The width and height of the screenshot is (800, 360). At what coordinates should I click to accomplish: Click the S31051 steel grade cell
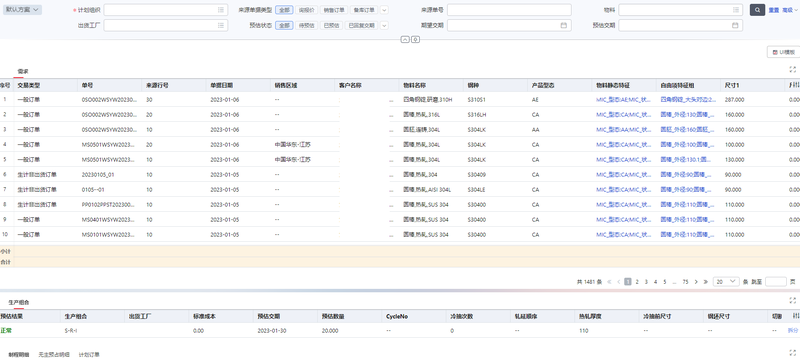click(x=477, y=99)
